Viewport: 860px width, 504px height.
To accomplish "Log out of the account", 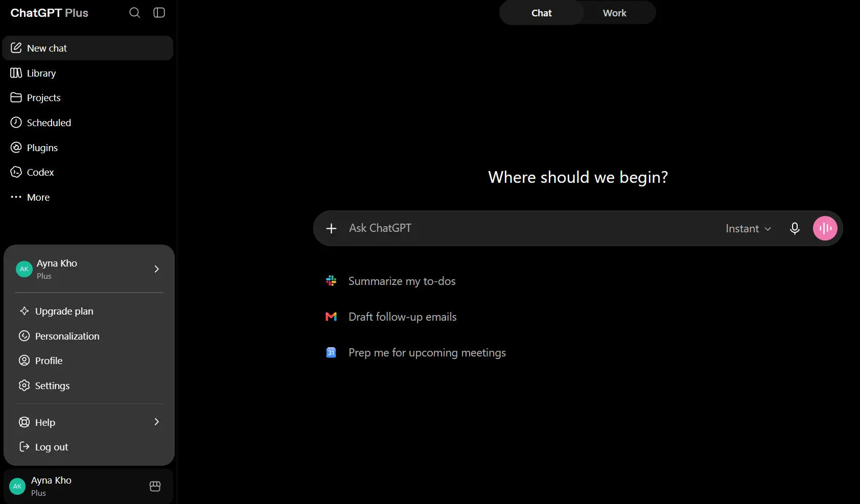I will tap(89, 447).
